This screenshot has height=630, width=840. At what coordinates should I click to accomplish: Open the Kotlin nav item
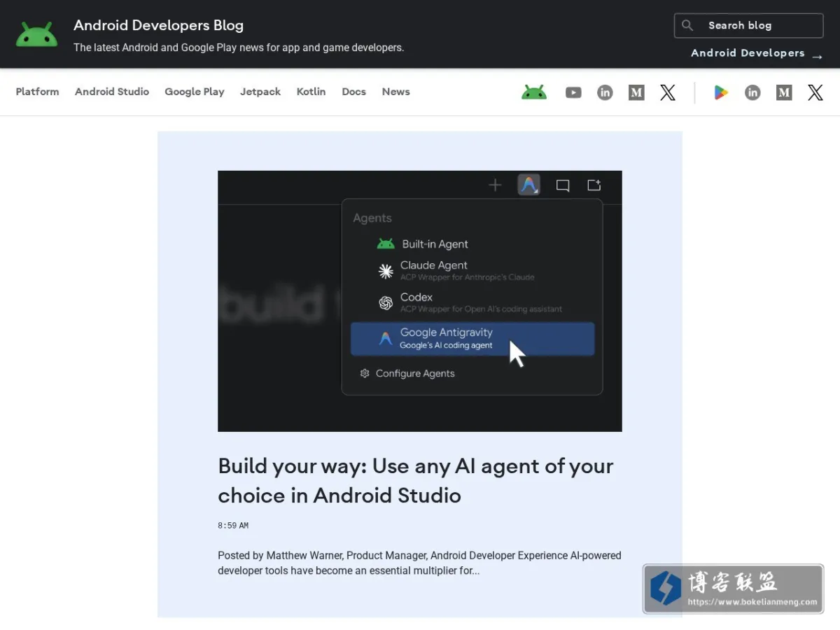click(x=311, y=92)
